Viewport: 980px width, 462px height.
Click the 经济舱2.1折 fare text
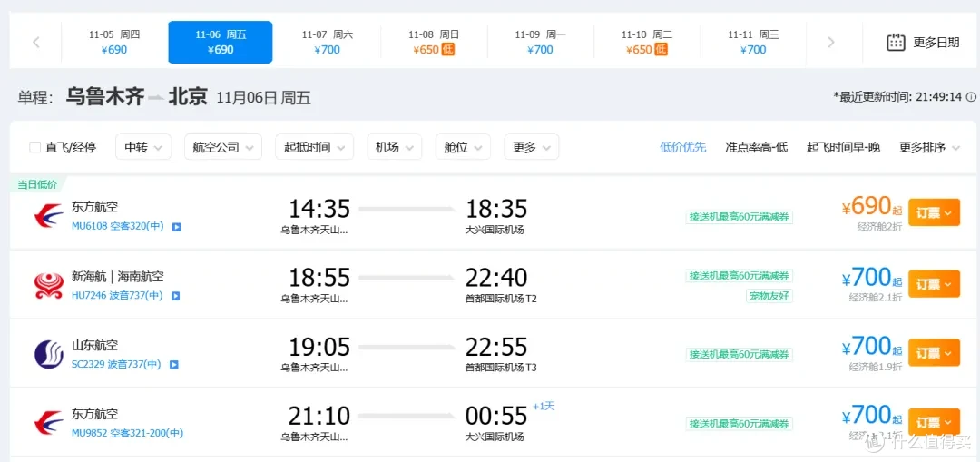coord(876,298)
